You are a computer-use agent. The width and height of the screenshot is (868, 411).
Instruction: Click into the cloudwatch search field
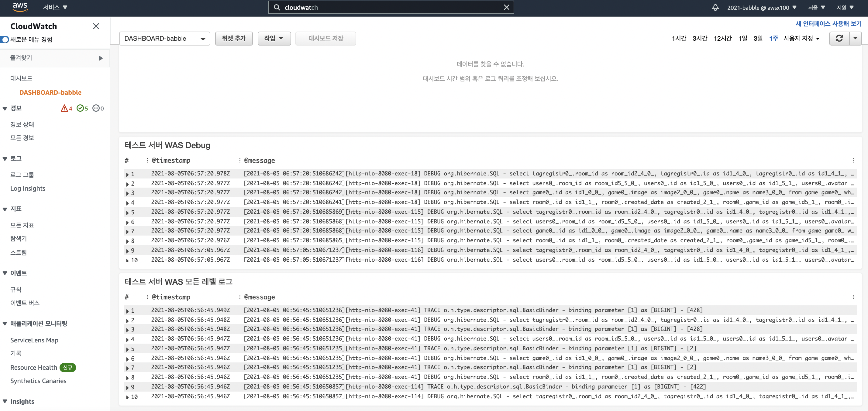pyautogui.click(x=387, y=7)
